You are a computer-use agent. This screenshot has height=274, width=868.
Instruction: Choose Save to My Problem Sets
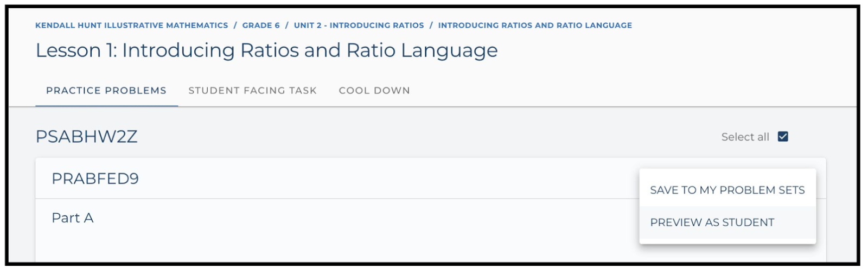[727, 190]
